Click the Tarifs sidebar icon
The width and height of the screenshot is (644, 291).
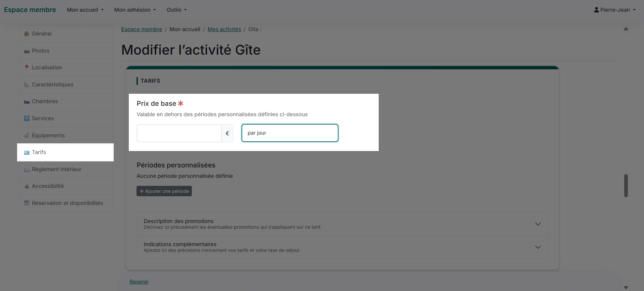(27, 153)
